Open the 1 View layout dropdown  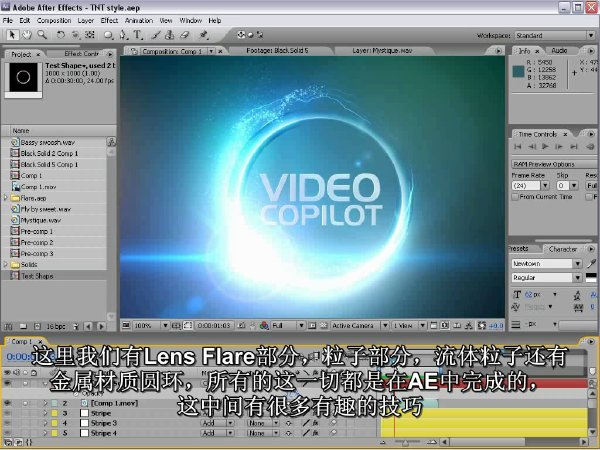coord(409,326)
